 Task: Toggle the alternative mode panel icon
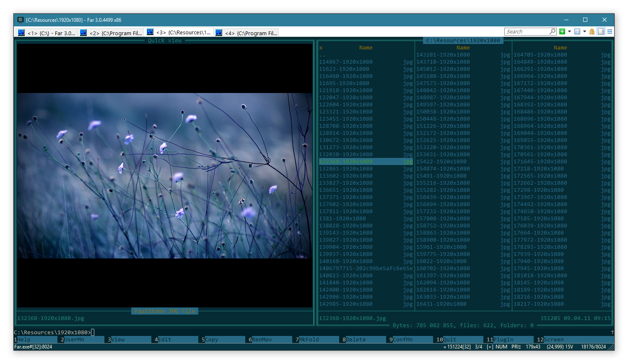601,31
